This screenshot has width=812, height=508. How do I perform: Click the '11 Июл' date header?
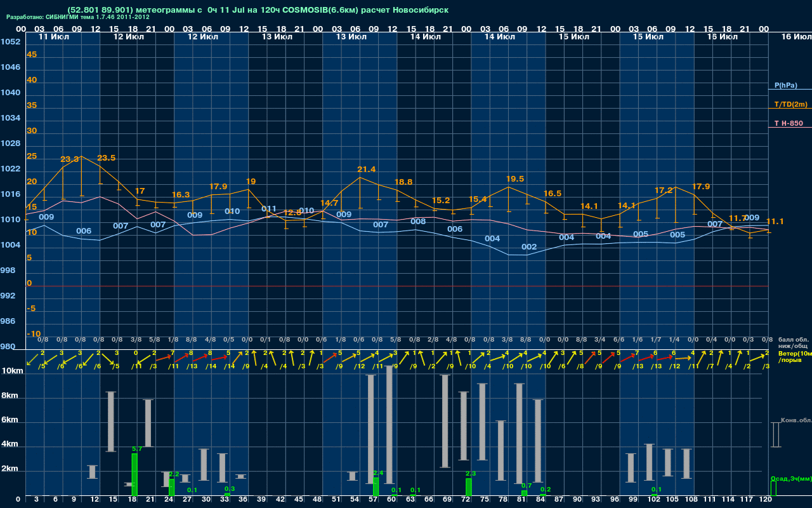(53, 37)
